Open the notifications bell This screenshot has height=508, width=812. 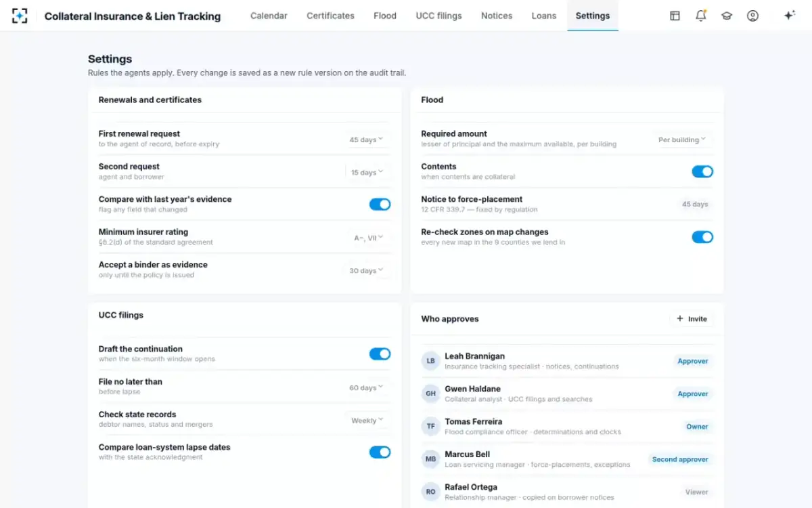(701, 16)
